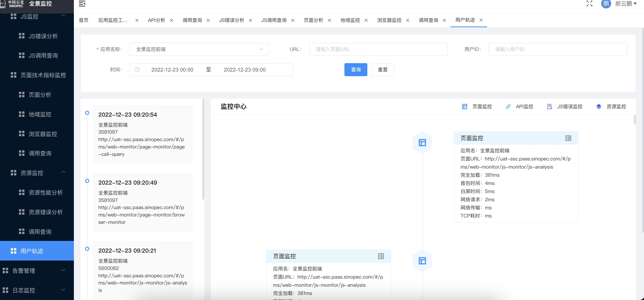This screenshot has height=300, width=644.
Task: Click JS错误监控 legend icon
Action: click(x=549, y=106)
